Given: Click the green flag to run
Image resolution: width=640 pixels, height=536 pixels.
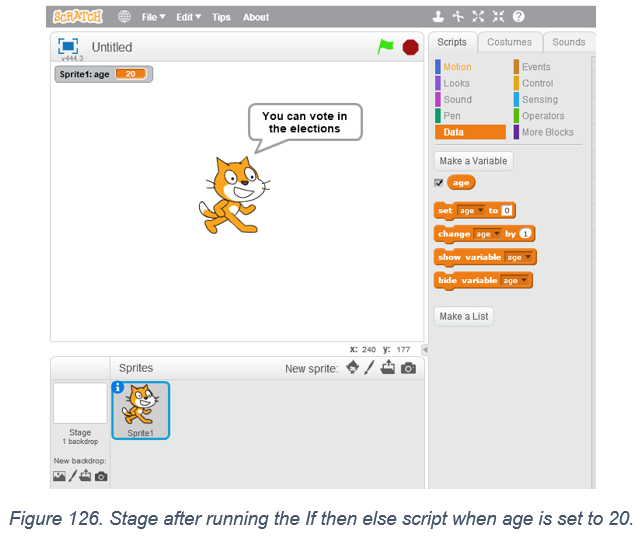Looking at the screenshot, I should (x=385, y=47).
